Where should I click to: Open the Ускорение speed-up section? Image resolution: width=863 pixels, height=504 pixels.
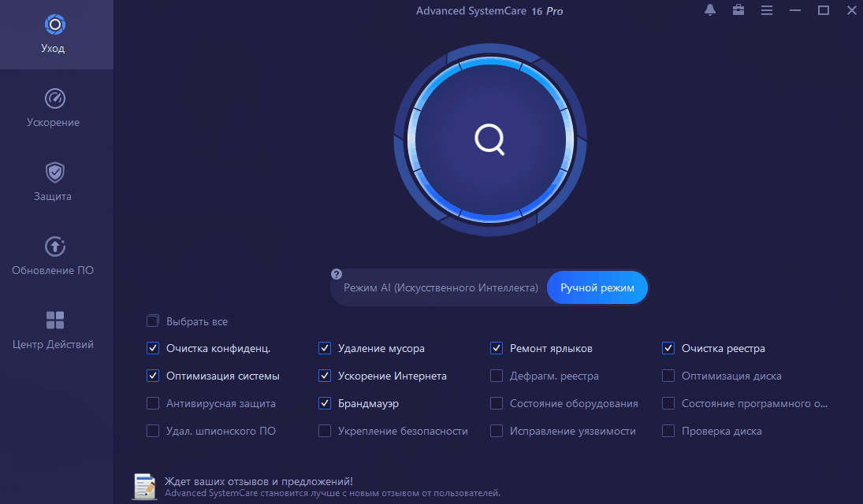coord(54,108)
